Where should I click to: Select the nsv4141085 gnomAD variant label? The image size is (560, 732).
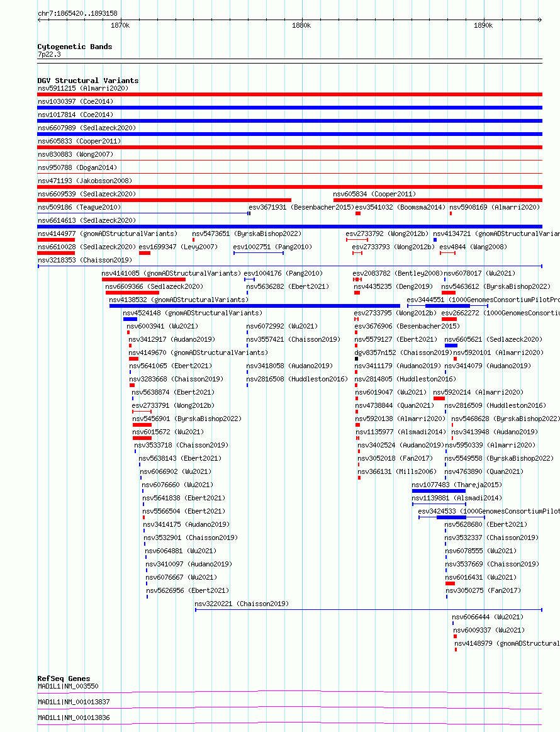coord(171,273)
